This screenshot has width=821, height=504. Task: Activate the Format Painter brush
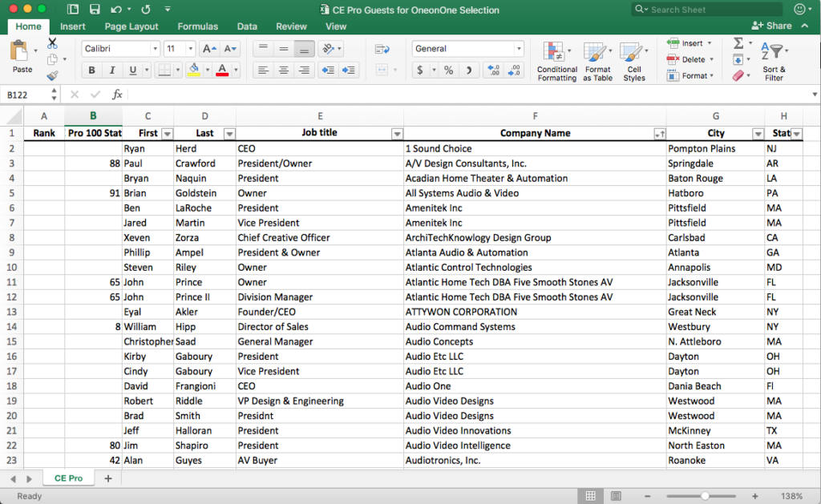click(52, 76)
